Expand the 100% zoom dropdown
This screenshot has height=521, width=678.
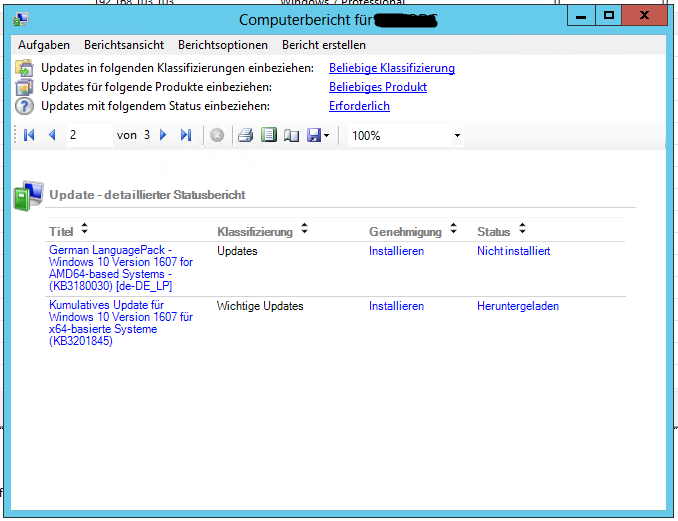[x=457, y=135]
